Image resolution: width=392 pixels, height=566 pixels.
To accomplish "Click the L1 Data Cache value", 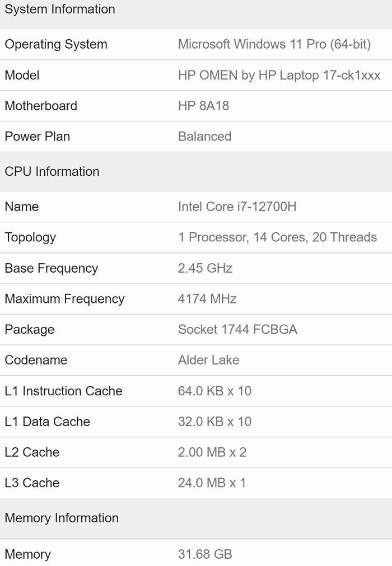I will 214,422.
